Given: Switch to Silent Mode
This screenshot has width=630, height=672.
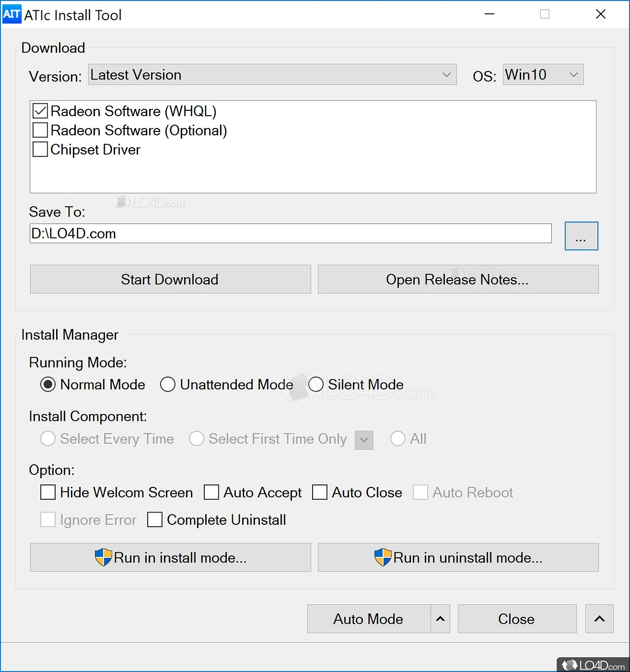Looking at the screenshot, I should tap(316, 384).
